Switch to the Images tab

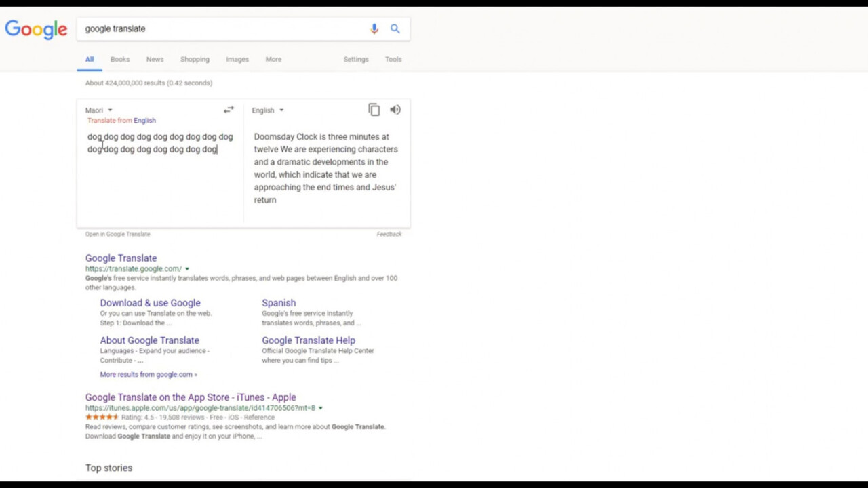point(237,59)
